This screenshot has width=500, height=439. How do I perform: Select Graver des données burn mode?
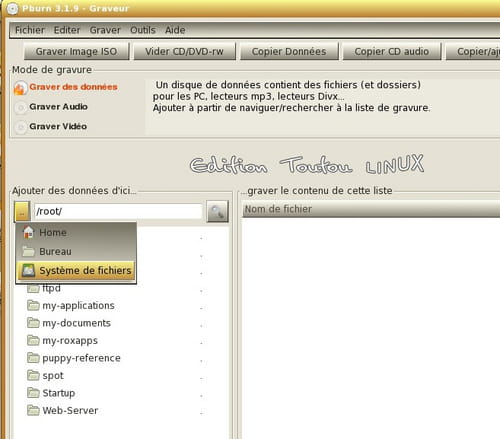pyautogui.click(x=73, y=87)
